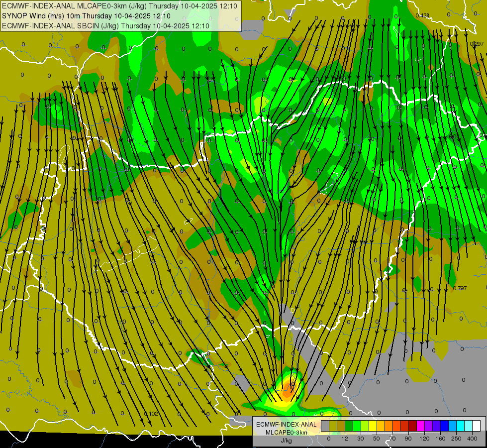Click the '250' tick label of the legend

click(456, 439)
